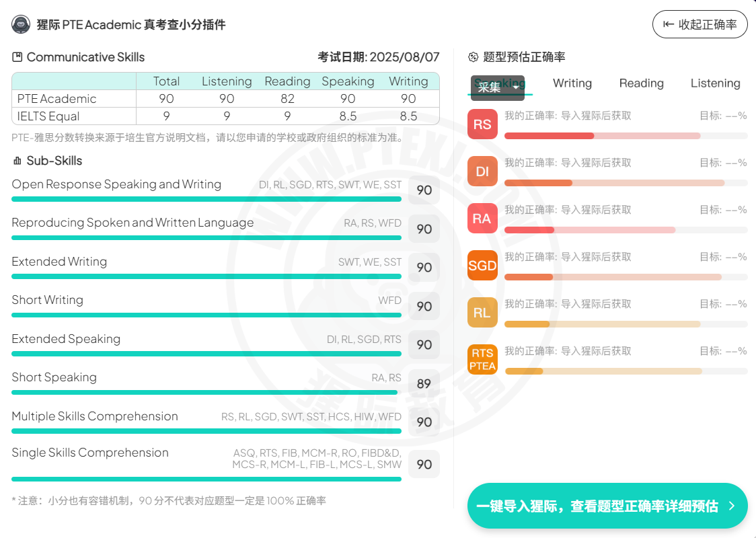Click the Communicative Skills section icon
The image size is (756, 538).
point(17,57)
